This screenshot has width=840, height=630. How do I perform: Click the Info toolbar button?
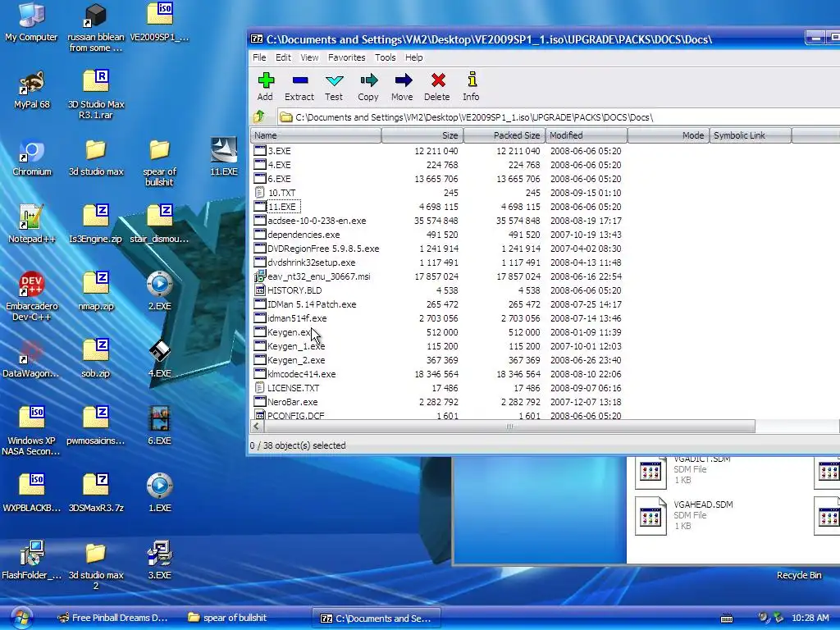point(472,87)
